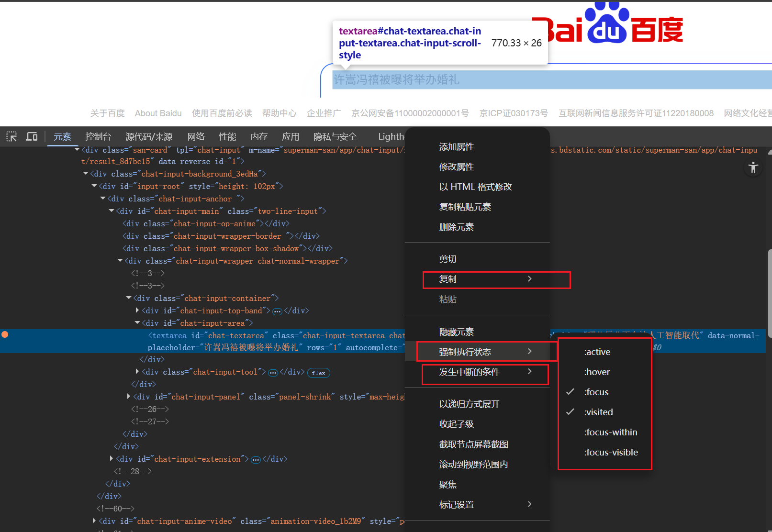Screen dimensions: 772x532
Task: Click ellipsis badge beside chat-input-top-band
Action: point(277,311)
